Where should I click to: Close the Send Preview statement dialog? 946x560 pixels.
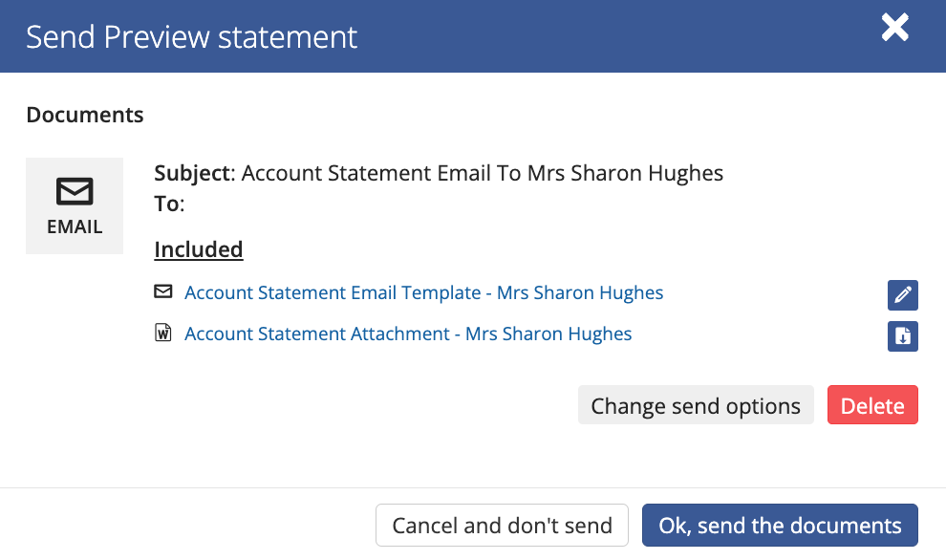[x=894, y=28]
